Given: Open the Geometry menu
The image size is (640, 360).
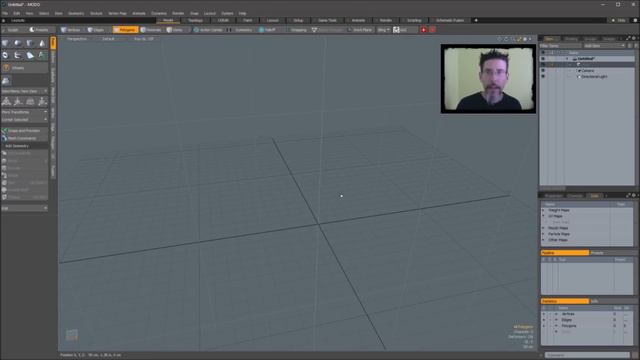Looking at the screenshot, I should pyautogui.click(x=76, y=13).
